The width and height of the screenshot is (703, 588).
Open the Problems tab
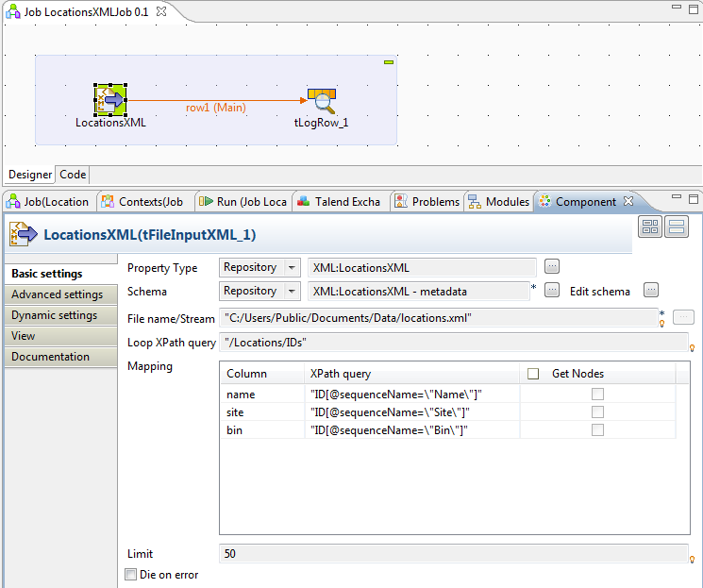[x=427, y=202]
